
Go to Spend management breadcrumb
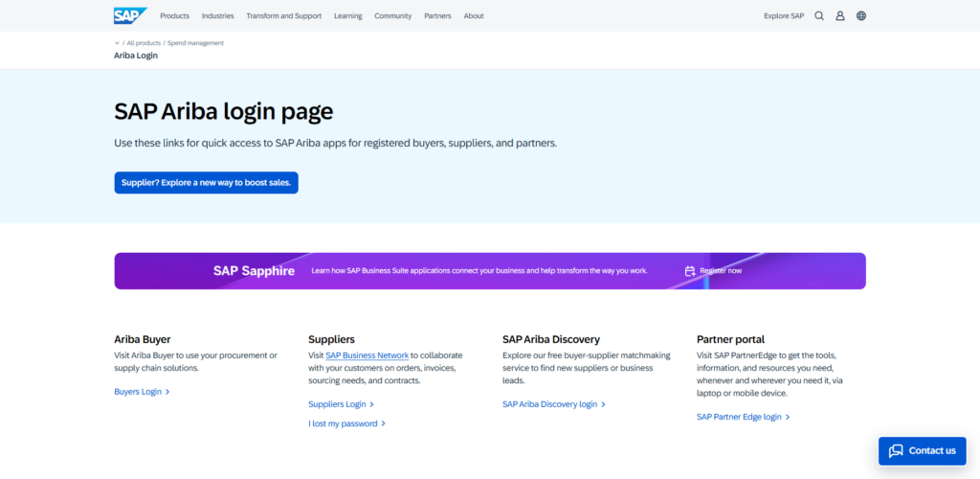tap(195, 43)
